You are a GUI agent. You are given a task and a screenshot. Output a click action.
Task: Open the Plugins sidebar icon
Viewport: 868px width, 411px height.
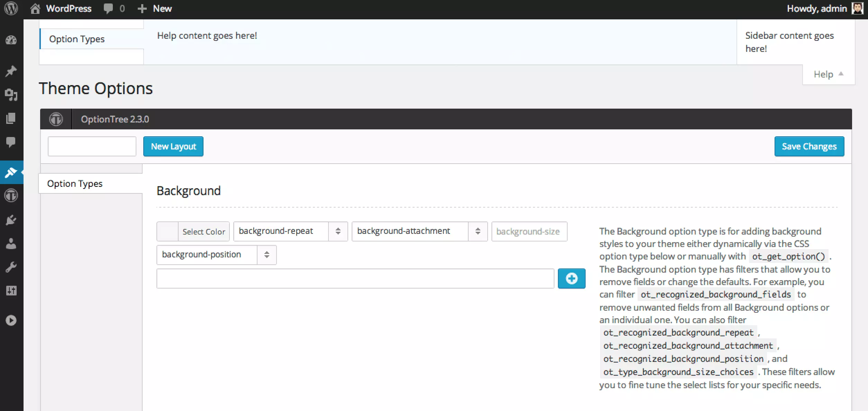click(x=11, y=220)
